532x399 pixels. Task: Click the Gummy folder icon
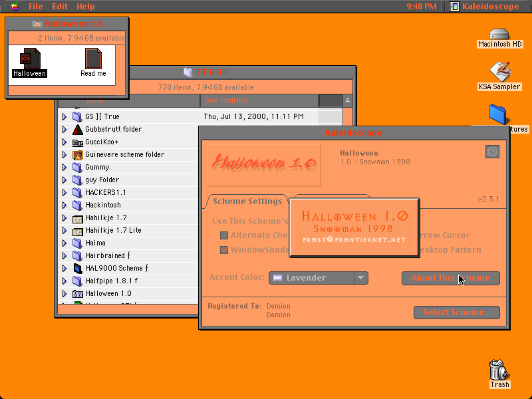click(x=77, y=168)
